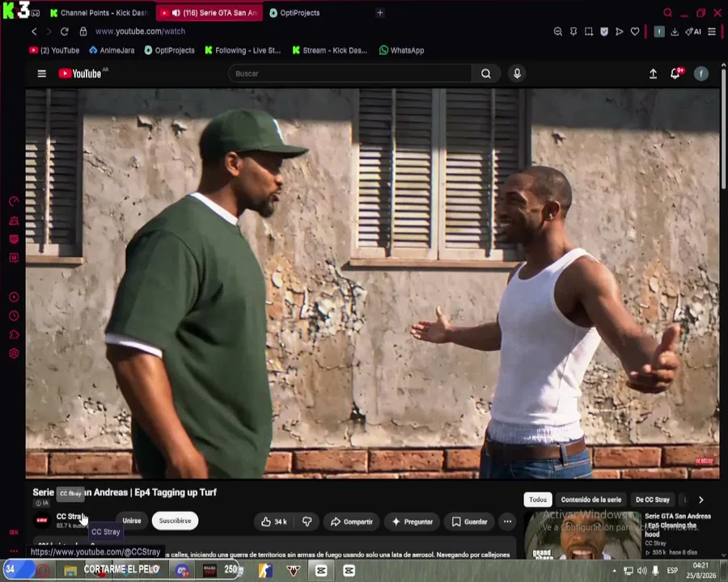Viewport: 728px width, 582px height.
Task: Select the Todos filter chip
Action: 538,500
